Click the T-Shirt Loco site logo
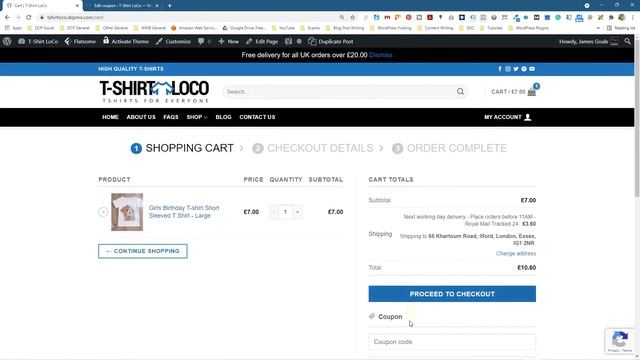 154,91
